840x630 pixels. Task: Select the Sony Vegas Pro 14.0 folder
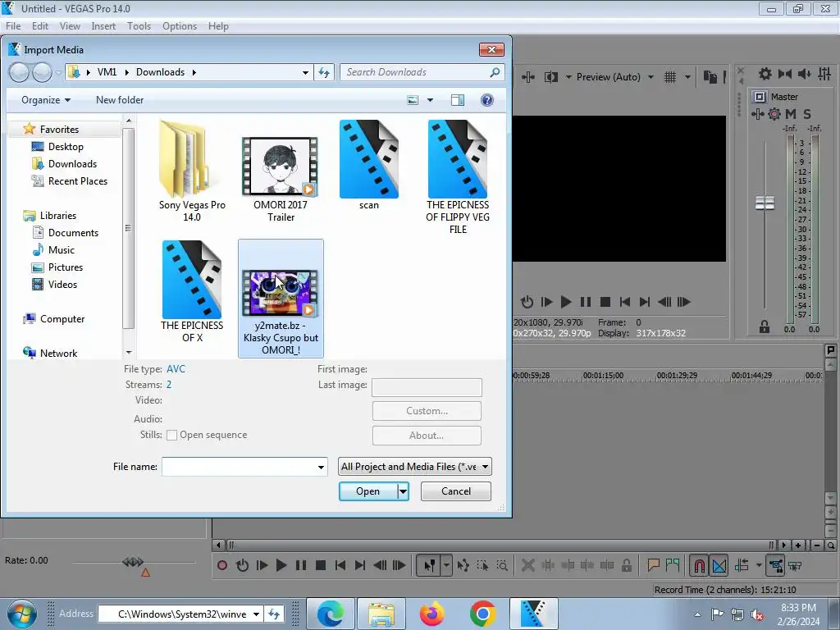192,171
